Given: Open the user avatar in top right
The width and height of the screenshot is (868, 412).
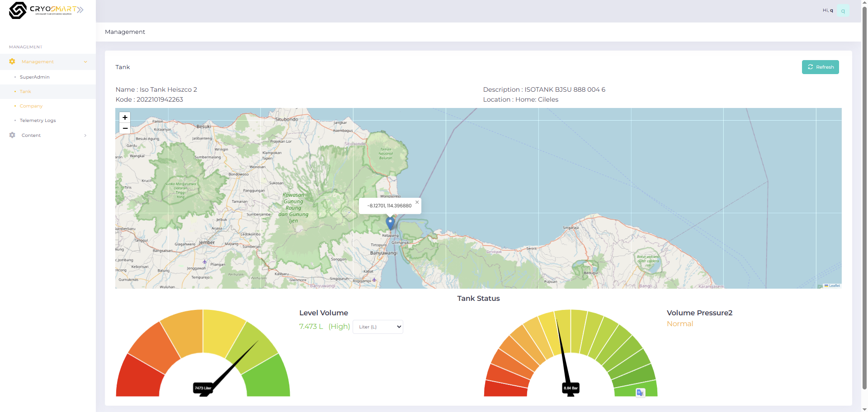Looking at the screenshot, I should 843,11.
